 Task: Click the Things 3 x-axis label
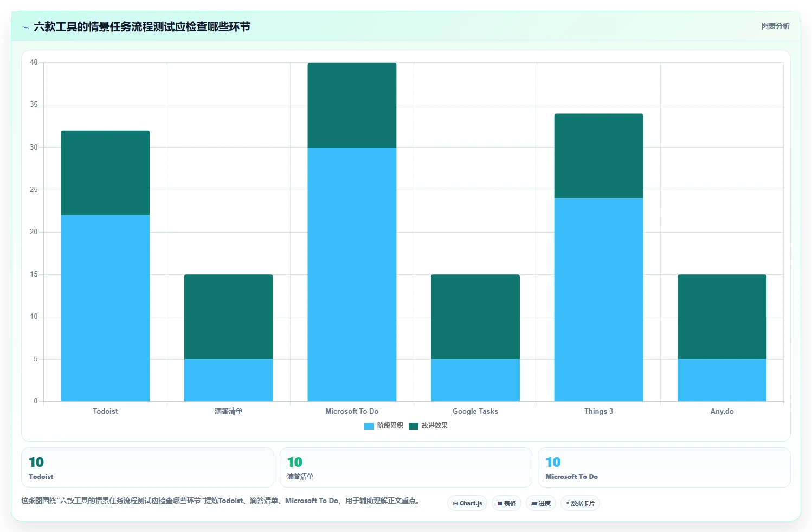[x=598, y=411]
